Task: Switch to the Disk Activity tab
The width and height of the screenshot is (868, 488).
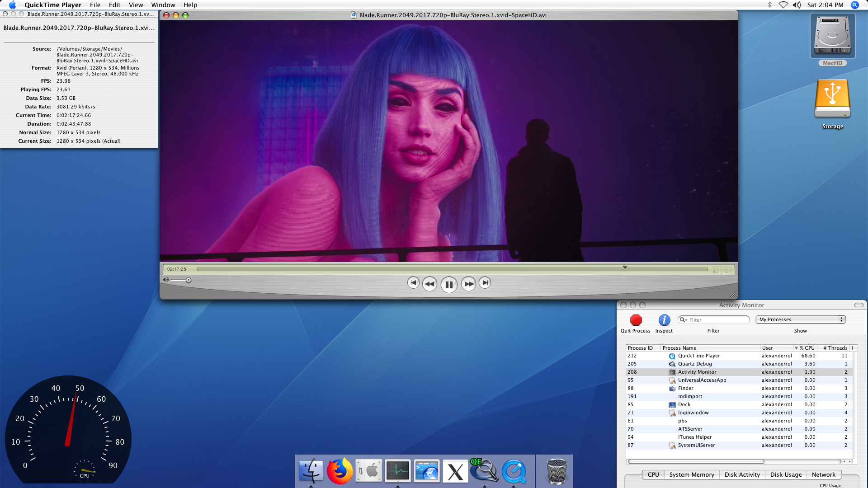Action: [742, 474]
